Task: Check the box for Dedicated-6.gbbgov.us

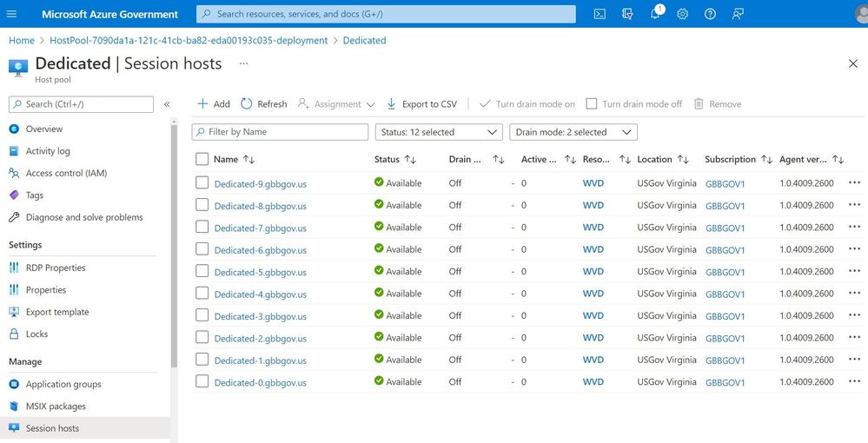Action: 202,249
